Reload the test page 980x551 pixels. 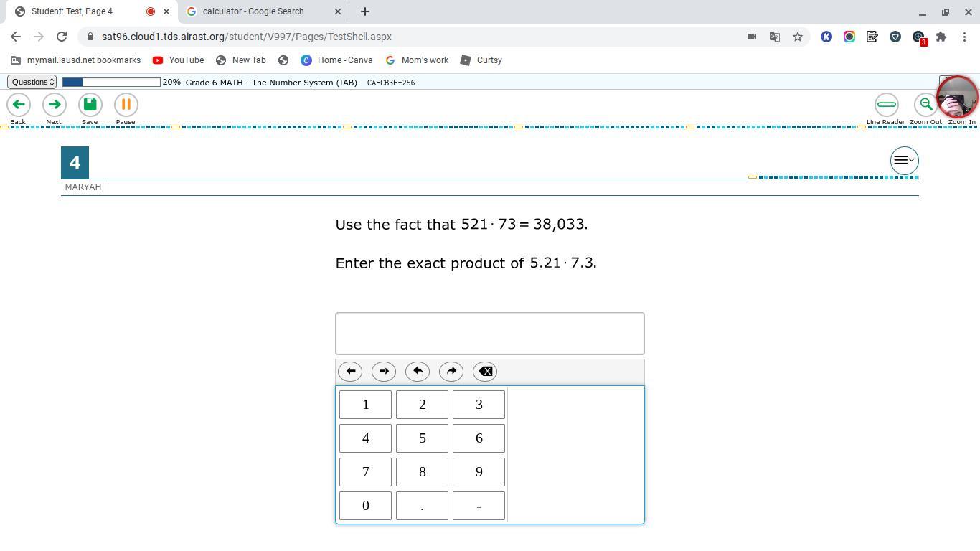pos(62,37)
